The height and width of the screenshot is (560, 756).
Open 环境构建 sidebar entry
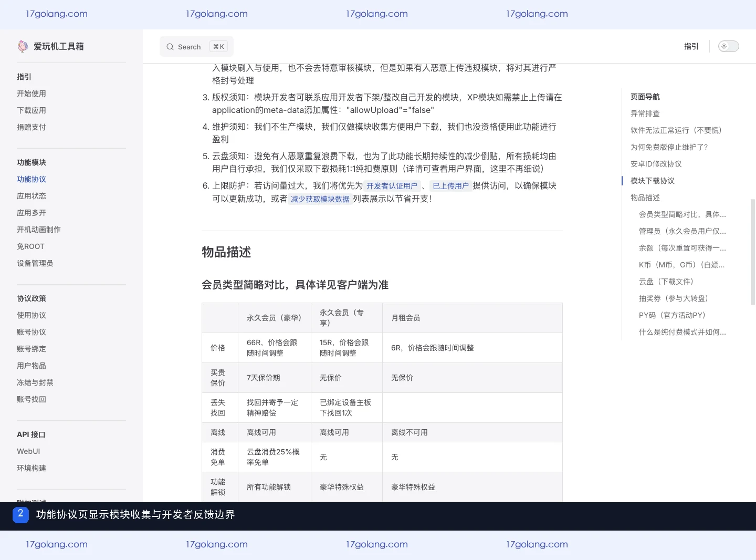coord(31,468)
